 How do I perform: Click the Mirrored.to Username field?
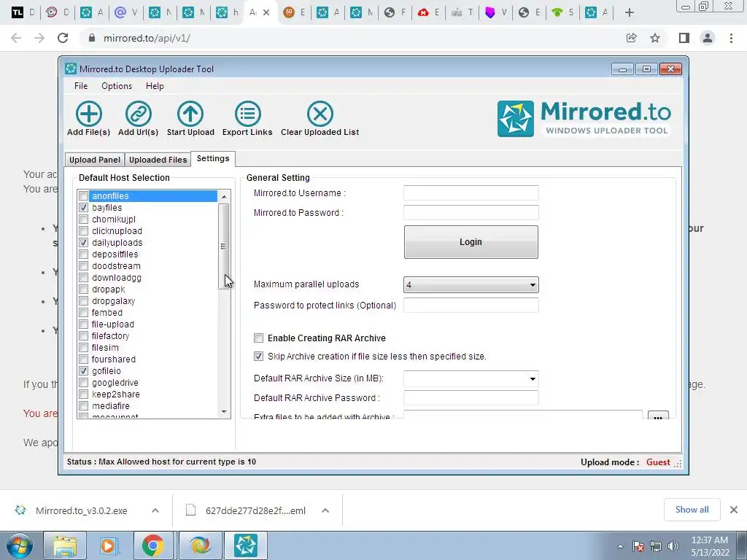pos(471,192)
